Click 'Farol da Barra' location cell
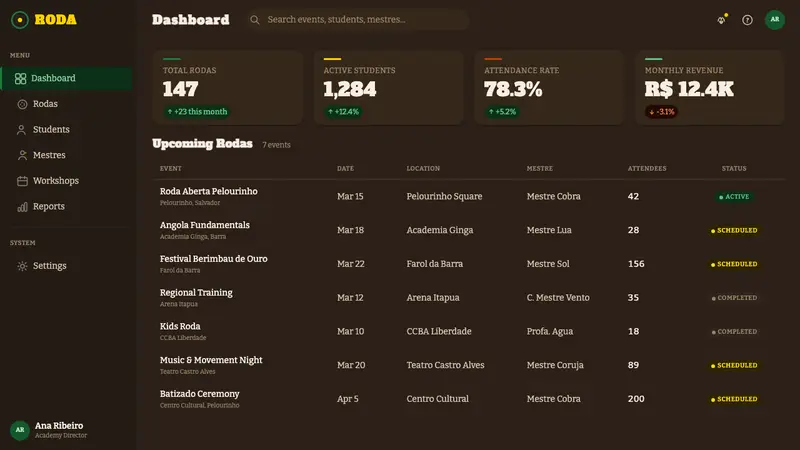The image size is (800, 450). (435, 264)
